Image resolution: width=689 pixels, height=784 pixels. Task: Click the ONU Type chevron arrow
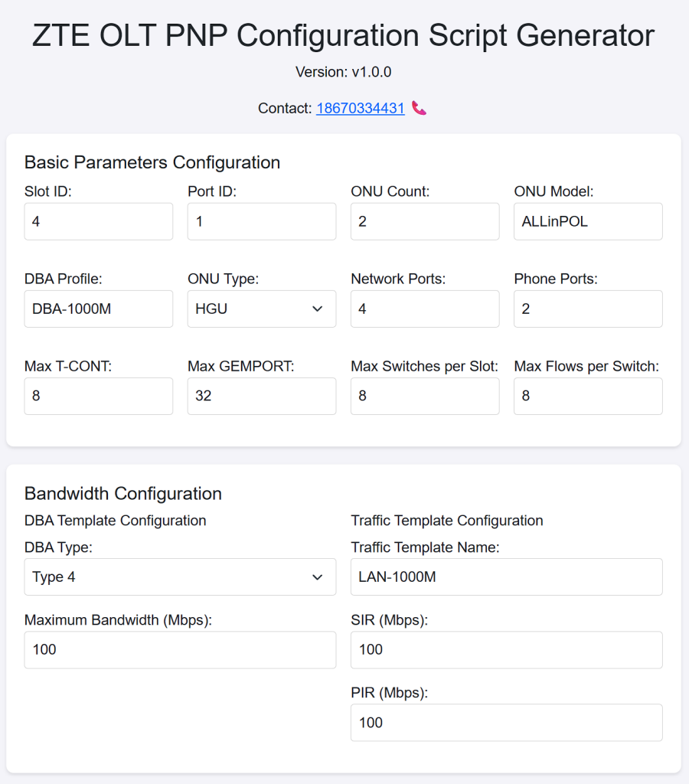click(x=317, y=309)
